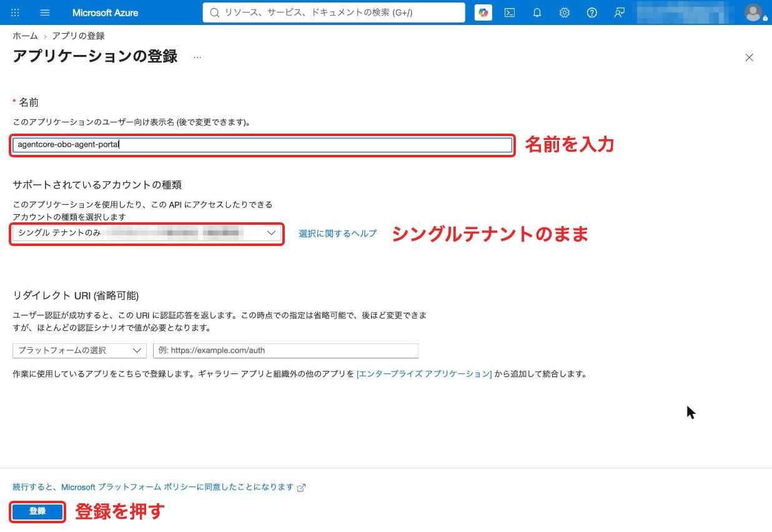Image resolution: width=772 pixels, height=532 pixels.
Task: Open the portal hamburger menu
Action: (45, 12)
